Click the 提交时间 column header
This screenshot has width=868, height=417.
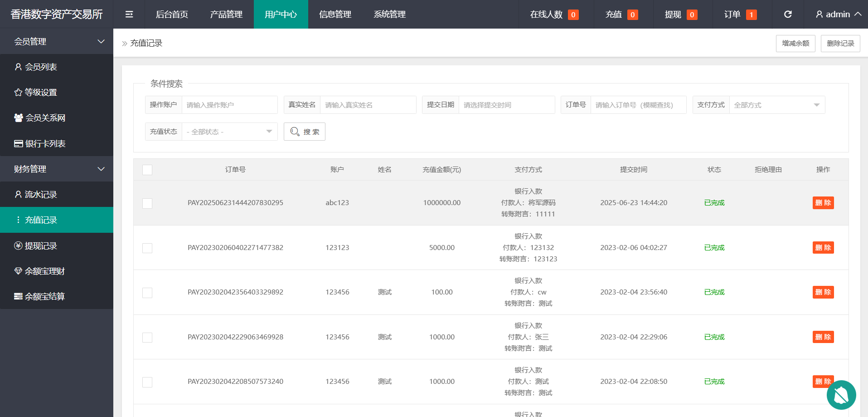point(634,170)
